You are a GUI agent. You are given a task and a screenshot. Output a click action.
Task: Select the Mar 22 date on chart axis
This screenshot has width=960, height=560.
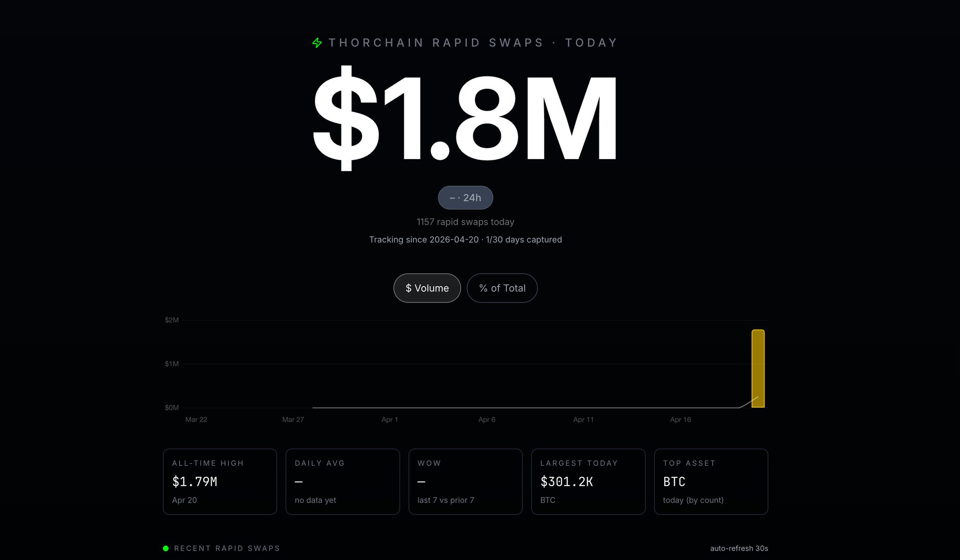pos(196,420)
